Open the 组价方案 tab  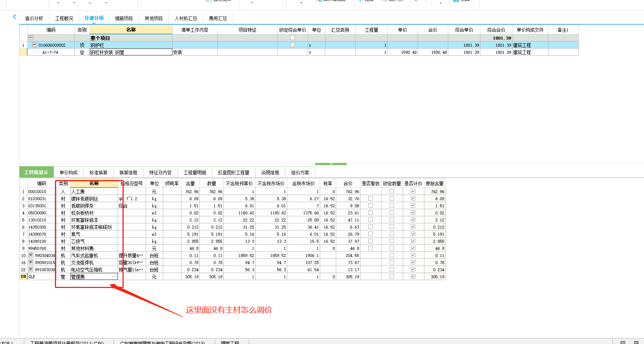tap(300, 173)
